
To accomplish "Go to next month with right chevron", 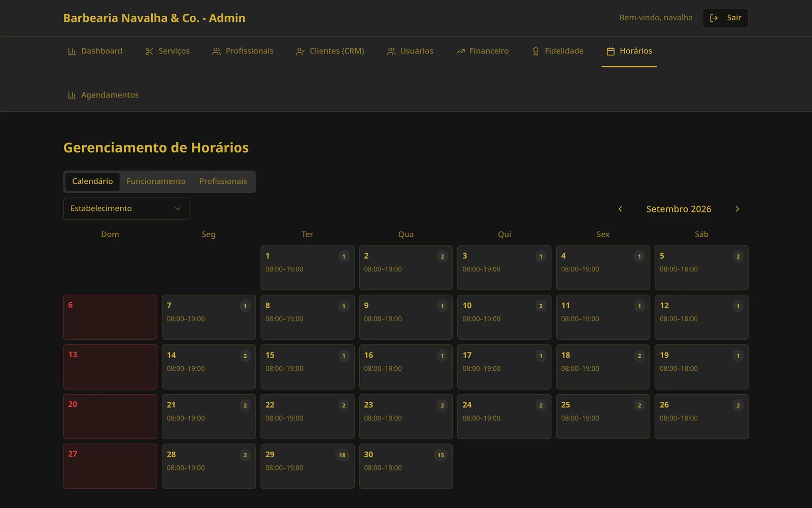I will [x=737, y=209].
